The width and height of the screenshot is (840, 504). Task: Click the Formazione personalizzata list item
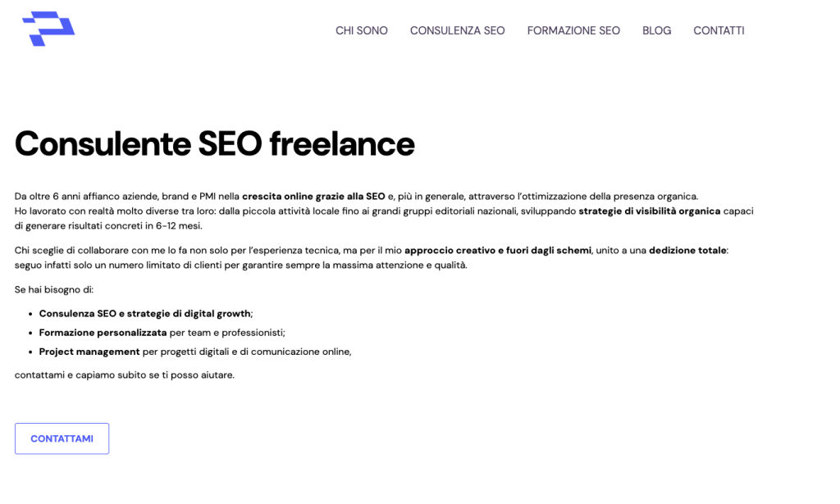coord(162,333)
